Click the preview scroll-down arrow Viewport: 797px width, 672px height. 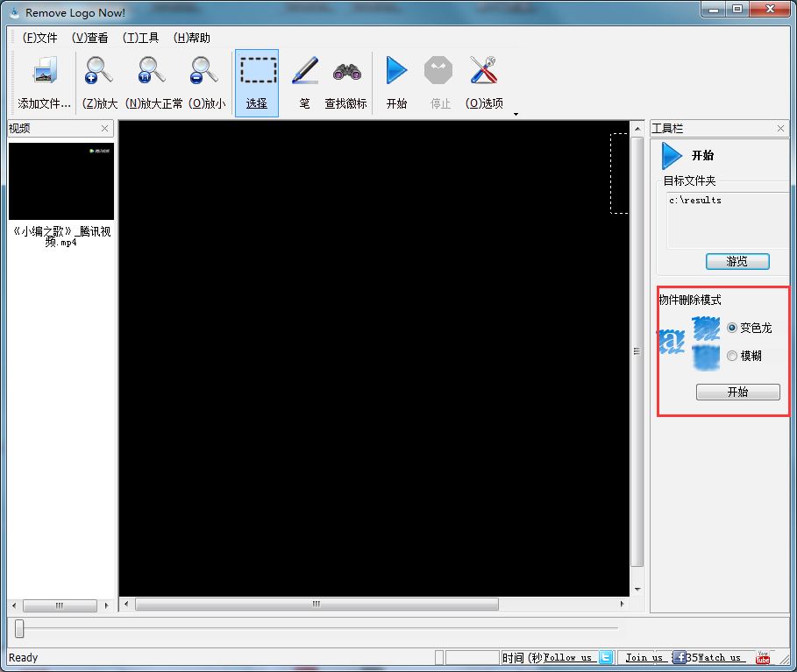[x=637, y=590]
